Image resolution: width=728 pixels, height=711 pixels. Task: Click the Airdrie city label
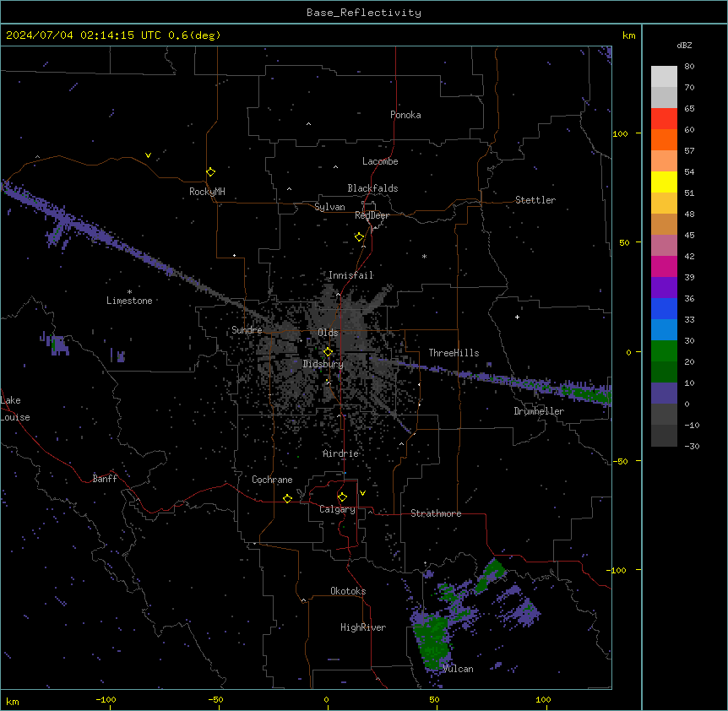pos(341,453)
